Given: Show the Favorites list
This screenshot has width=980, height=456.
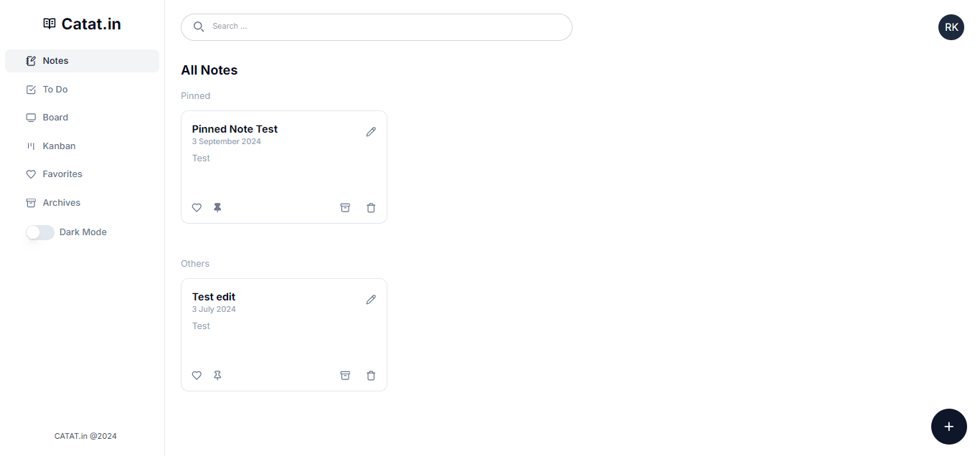Looking at the screenshot, I should (82, 174).
